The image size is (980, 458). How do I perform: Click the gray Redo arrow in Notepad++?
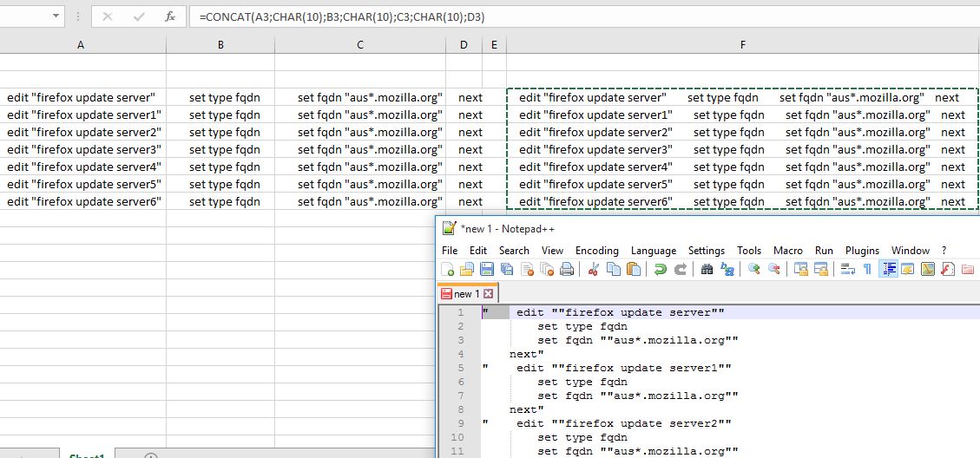(681, 269)
